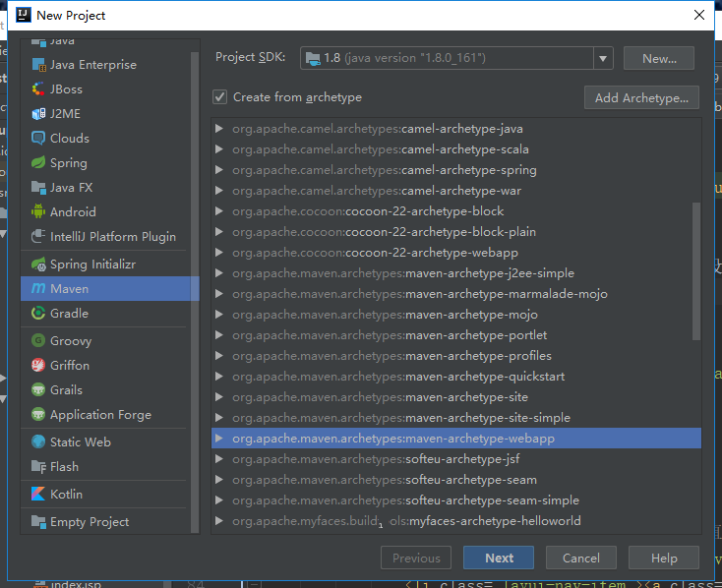The width and height of the screenshot is (722, 588).
Task: Click the Grails icon
Action: pos(38,390)
